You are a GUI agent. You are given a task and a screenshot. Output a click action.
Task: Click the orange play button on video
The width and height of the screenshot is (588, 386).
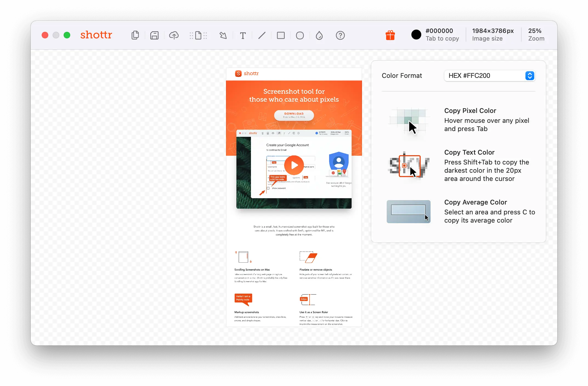(x=294, y=165)
